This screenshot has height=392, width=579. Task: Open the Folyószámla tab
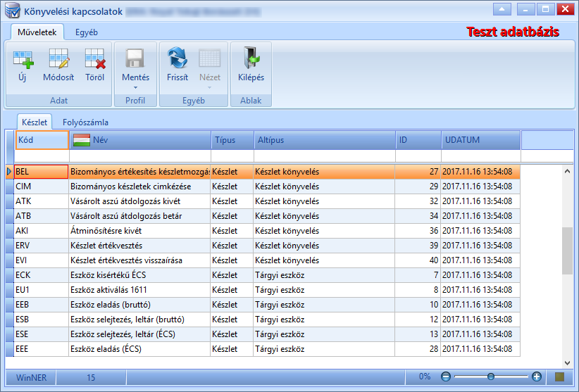85,122
